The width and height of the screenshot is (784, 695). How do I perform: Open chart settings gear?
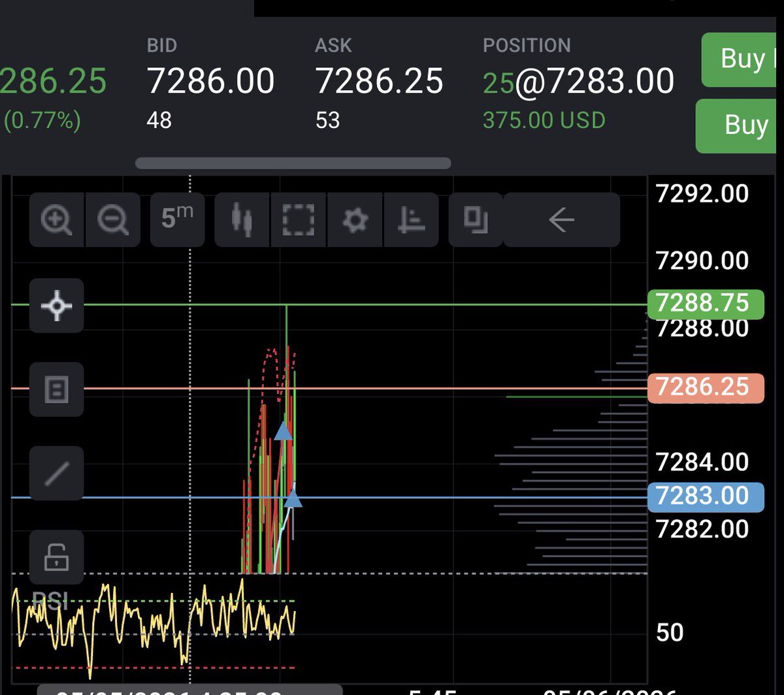[x=355, y=220]
